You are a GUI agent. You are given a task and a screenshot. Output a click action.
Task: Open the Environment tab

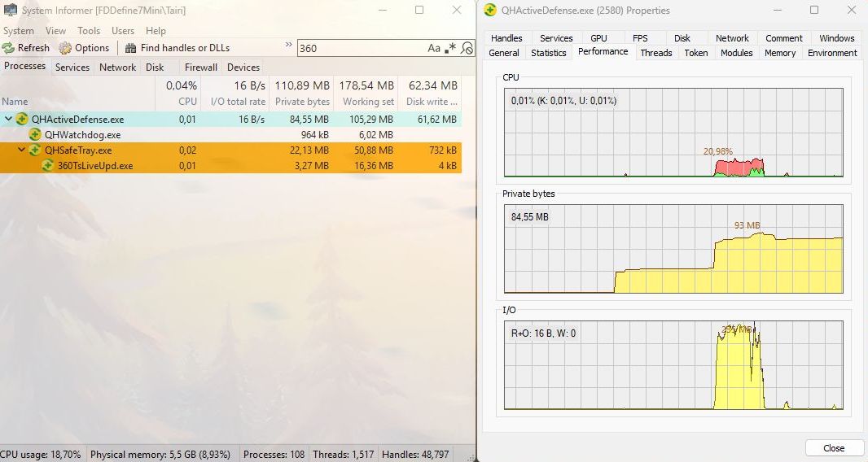832,53
